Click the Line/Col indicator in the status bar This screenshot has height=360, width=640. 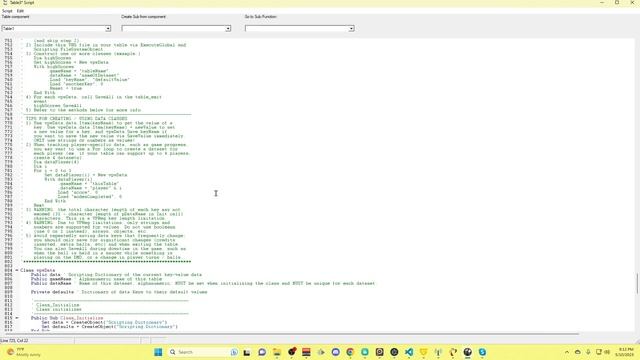click(15, 340)
